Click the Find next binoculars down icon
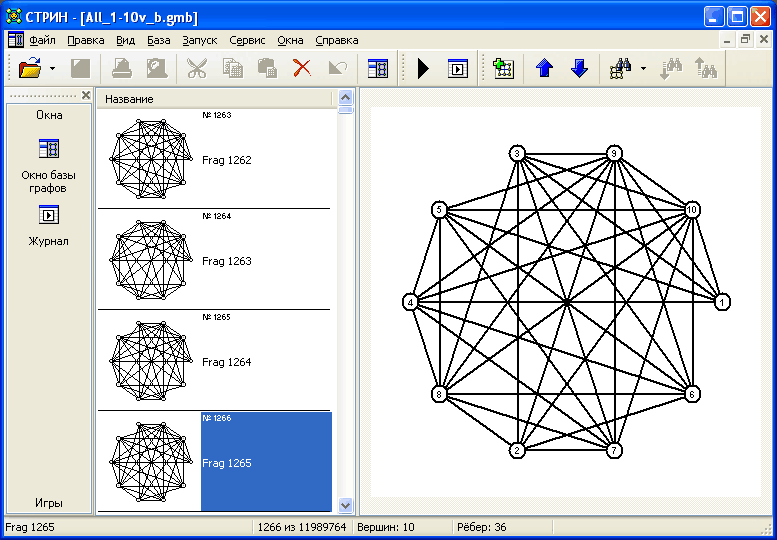777x540 pixels. [671, 68]
